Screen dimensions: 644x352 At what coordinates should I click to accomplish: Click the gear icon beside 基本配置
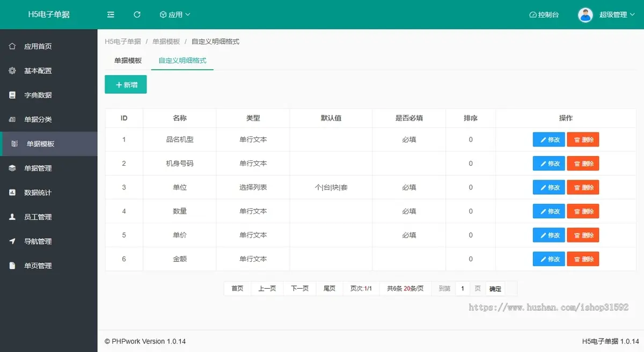coord(12,71)
